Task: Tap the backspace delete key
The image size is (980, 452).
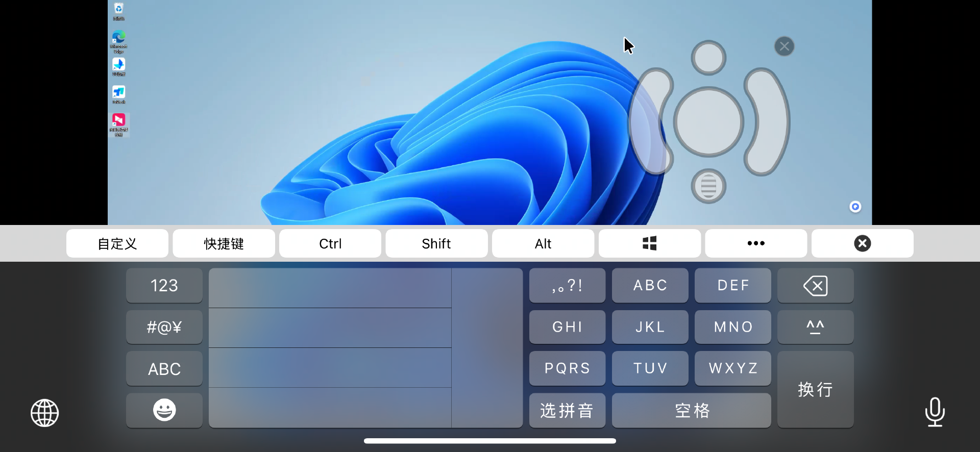Action: coord(816,285)
